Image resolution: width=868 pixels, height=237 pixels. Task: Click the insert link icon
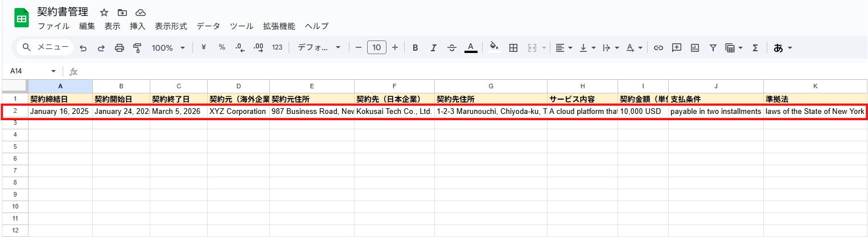pyautogui.click(x=659, y=48)
